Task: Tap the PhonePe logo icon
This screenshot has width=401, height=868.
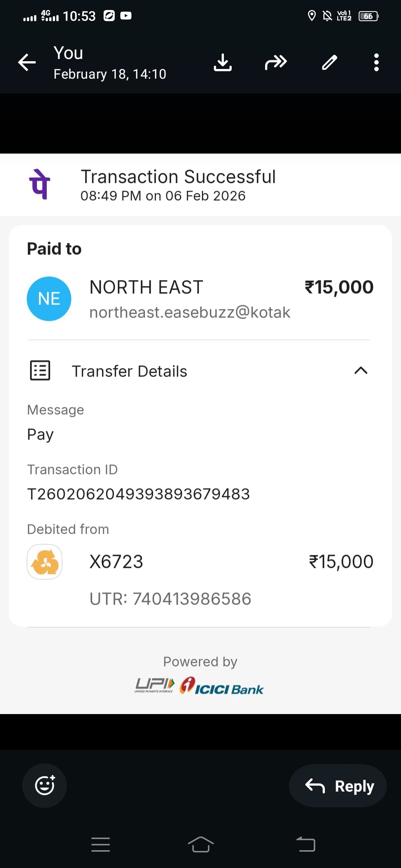Action: 40,184
